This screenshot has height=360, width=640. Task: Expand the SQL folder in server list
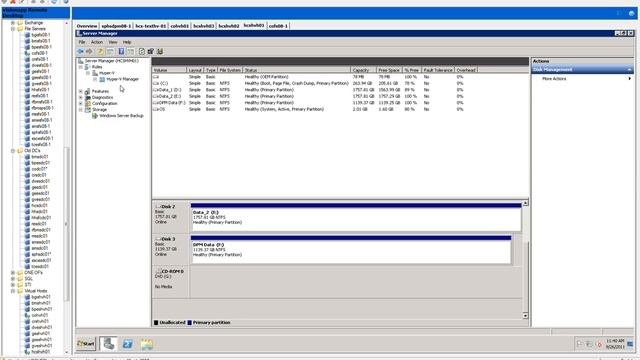pyautogui.click(x=13, y=279)
